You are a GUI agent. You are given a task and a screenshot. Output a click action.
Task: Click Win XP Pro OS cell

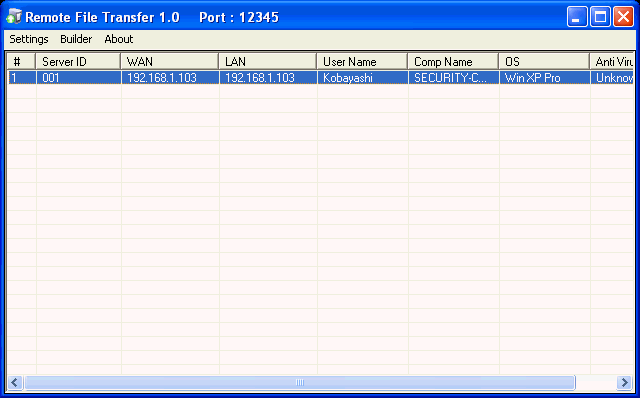pos(545,78)
